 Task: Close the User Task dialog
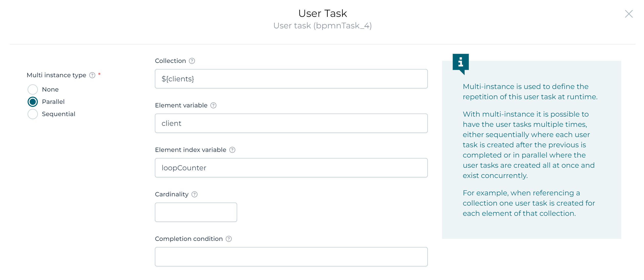tap(628, 14)
